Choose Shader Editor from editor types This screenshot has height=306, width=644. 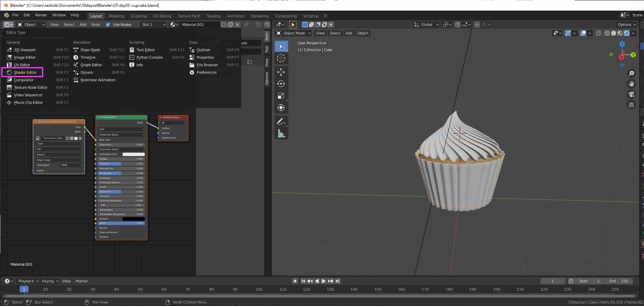pos(25,72)
